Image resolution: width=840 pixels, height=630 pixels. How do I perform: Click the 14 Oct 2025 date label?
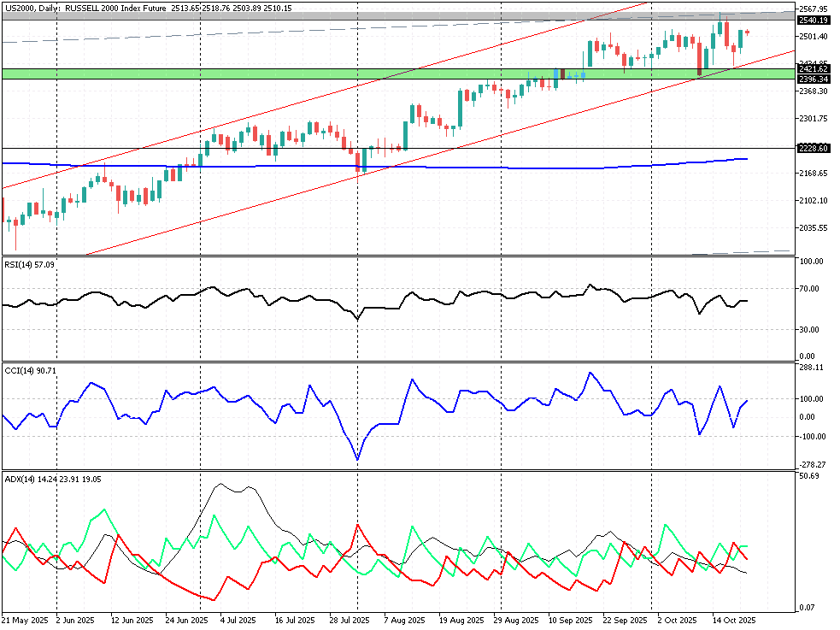734,620
